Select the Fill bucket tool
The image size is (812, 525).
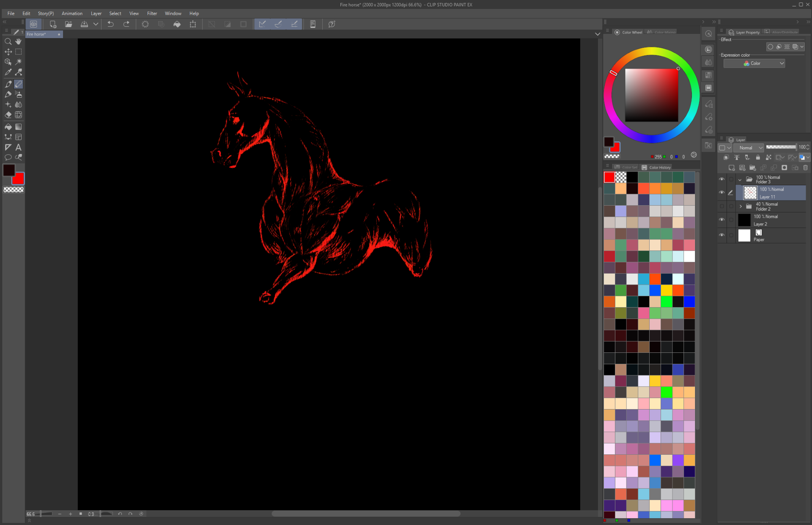[8, 126]
